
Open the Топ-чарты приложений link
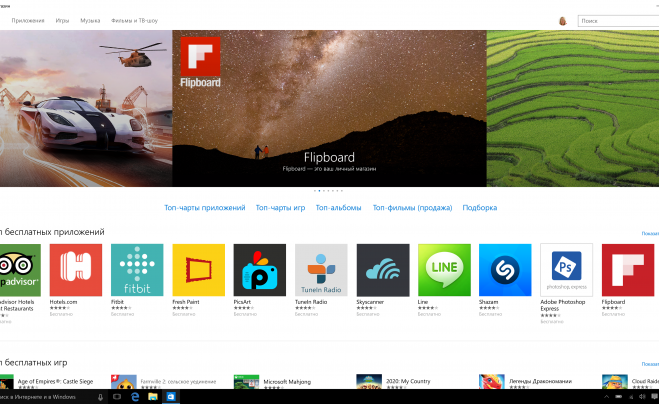point(204,208)
